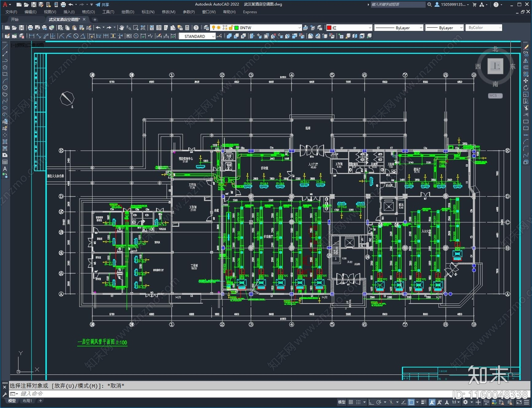The image size is (532, 408).
Task: Click the Undo arrow in the standard toolbar
Action: point(98,28)
